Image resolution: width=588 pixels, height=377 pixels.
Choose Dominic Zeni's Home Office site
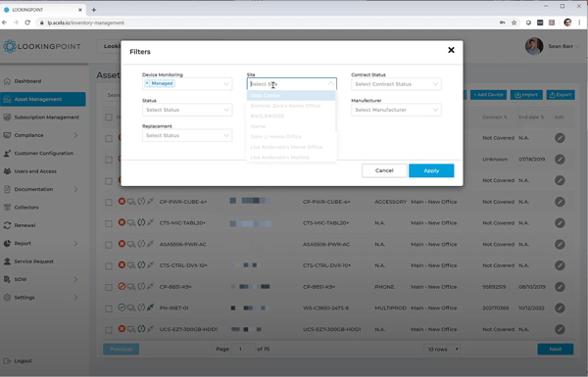[x=291, y=106]
